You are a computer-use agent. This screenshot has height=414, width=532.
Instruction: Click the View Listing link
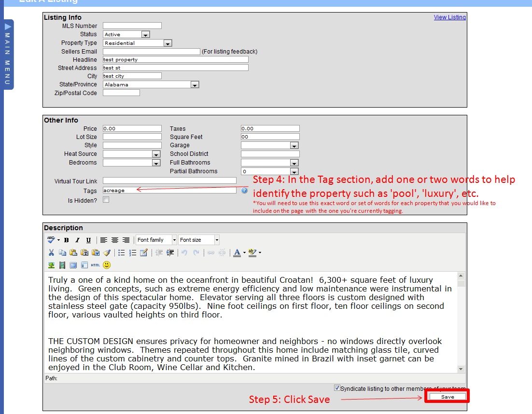449,17
